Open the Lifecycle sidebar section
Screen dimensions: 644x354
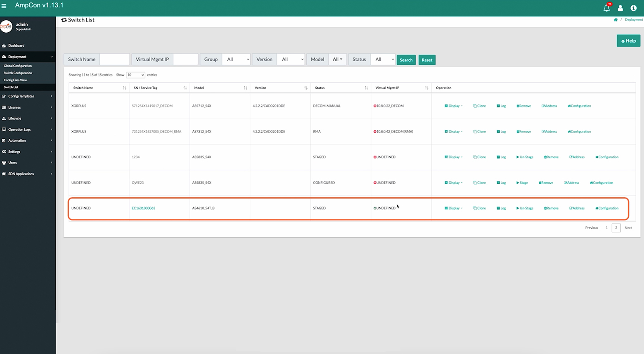click(x=14, y=118)
